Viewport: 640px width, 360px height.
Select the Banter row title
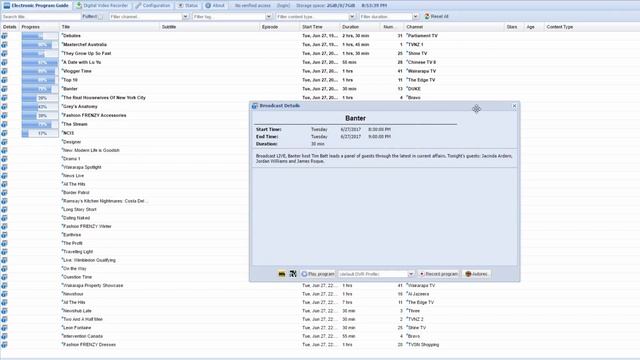point(70,89)
